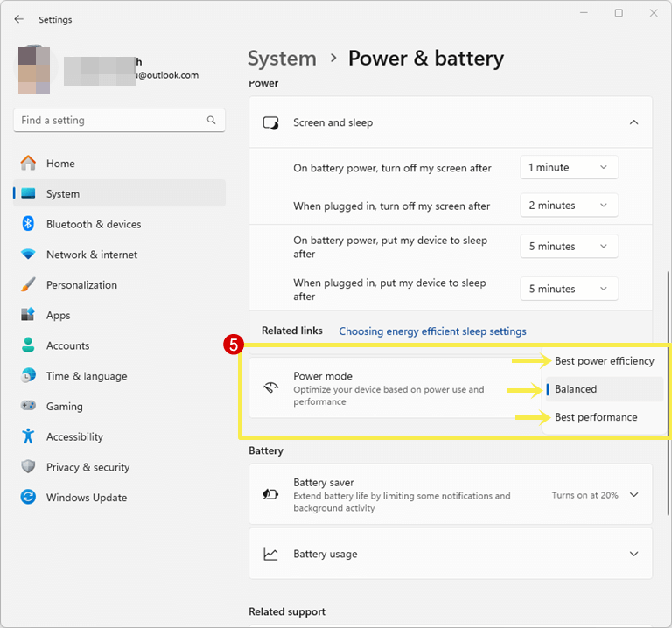
Task: Click the back arrow icon
Action: pos(19,19)
